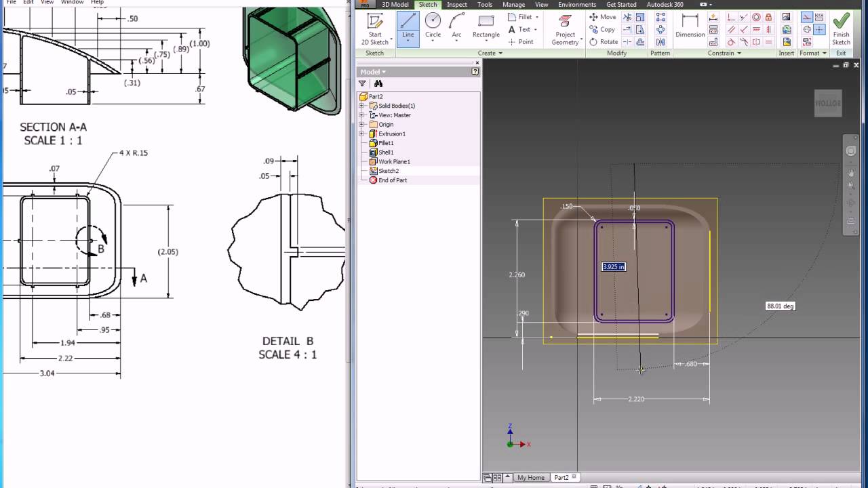868x488 pixels.
Task: Open the Inspect ribbon tab
Action: point(456,5)
